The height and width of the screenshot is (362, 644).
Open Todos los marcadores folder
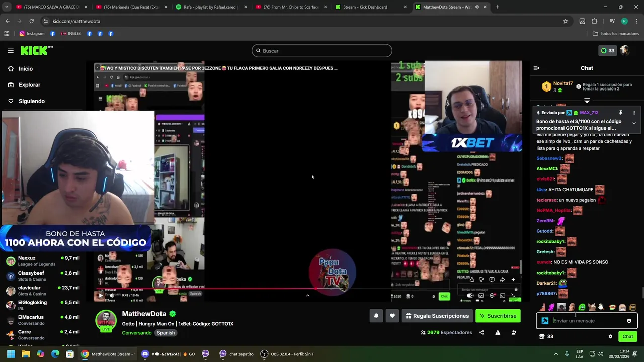616,34
